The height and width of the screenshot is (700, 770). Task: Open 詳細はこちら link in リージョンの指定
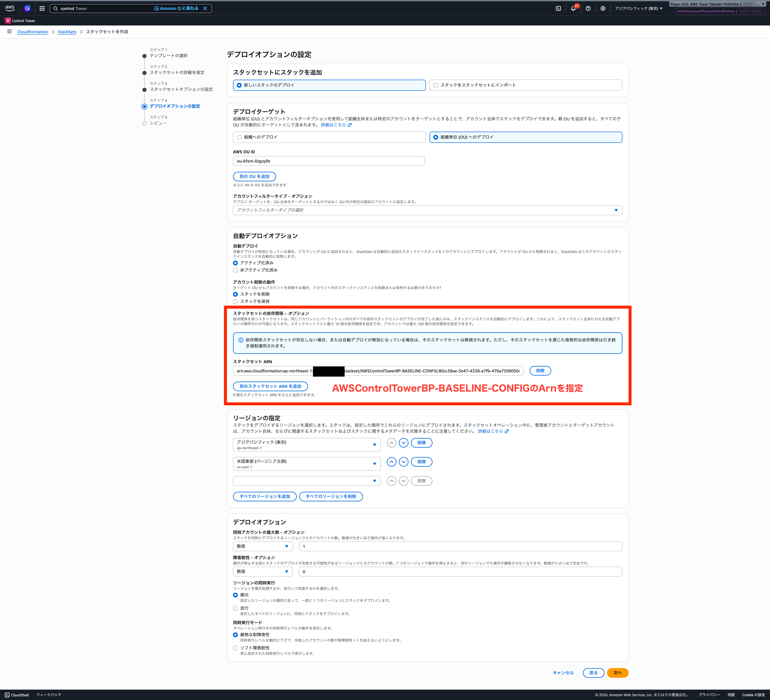[493, 431]
